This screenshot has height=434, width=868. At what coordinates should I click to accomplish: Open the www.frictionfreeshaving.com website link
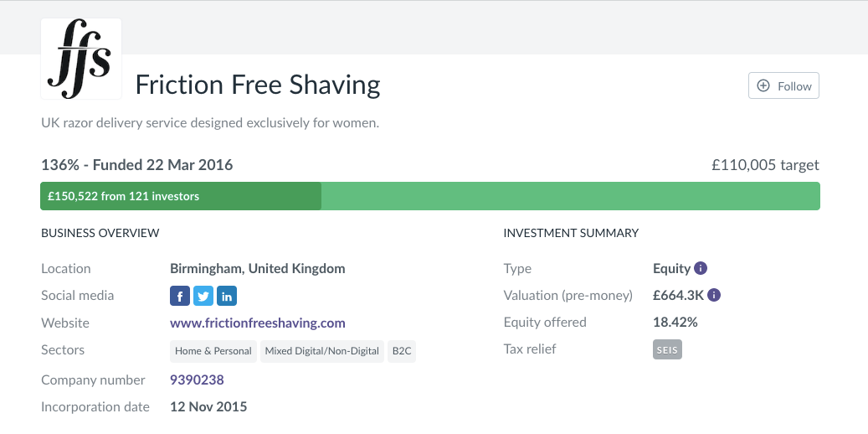(x=257, y=323)
